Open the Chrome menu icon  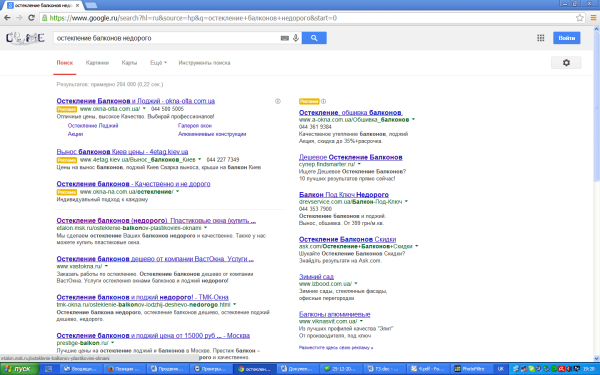(x=593, y=18)
